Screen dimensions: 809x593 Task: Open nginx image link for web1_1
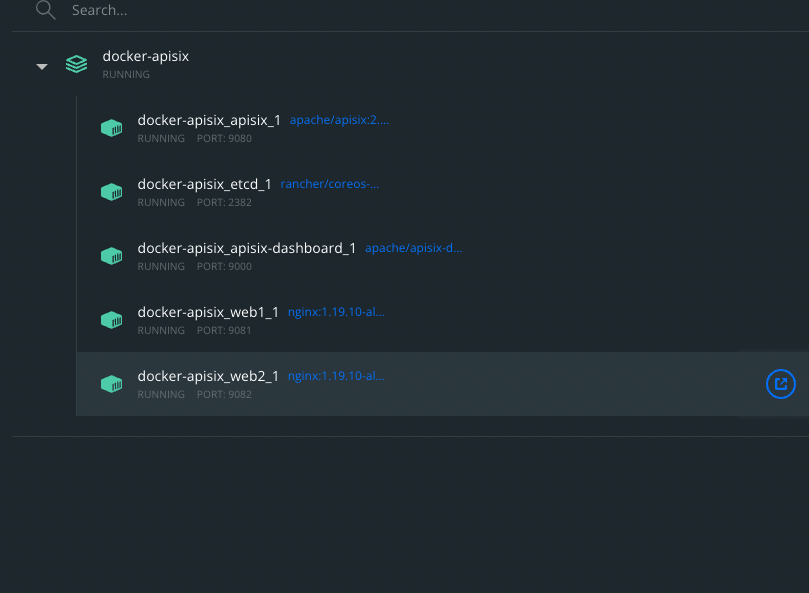tap(336, 312)
